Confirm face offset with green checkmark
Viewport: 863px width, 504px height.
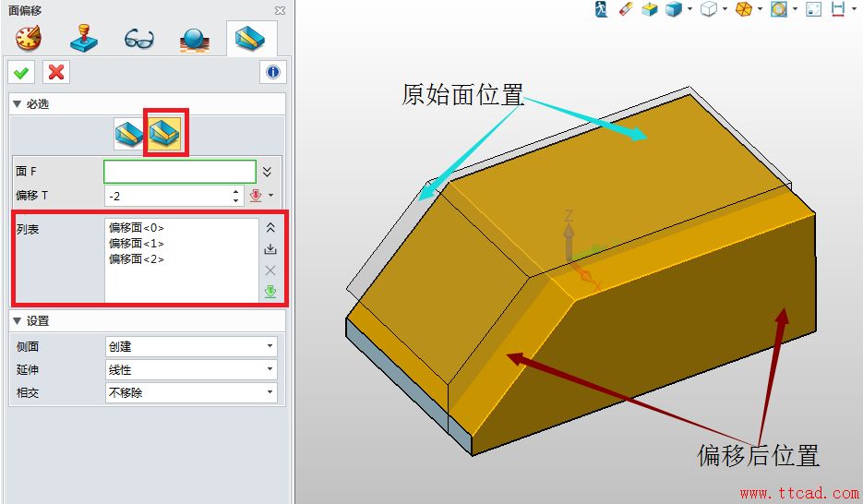tap(21, 73)
